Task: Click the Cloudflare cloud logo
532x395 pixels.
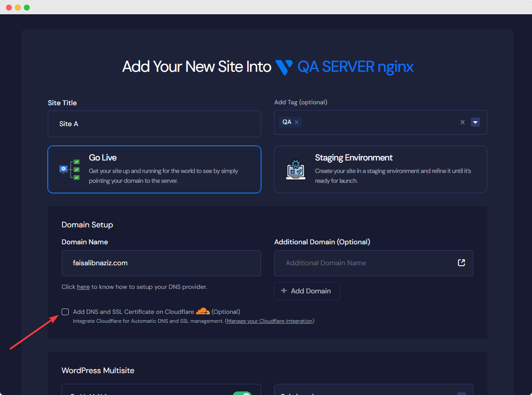Action: click(203, 311)
